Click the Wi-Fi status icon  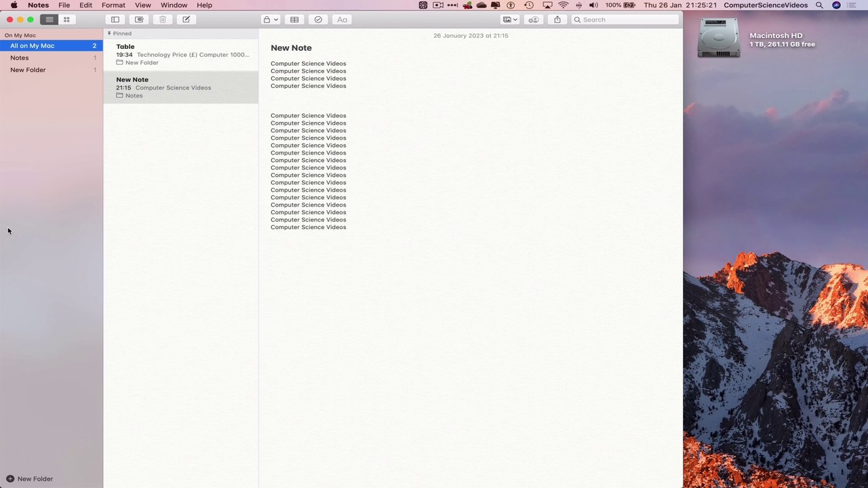[x=563, y=5]
